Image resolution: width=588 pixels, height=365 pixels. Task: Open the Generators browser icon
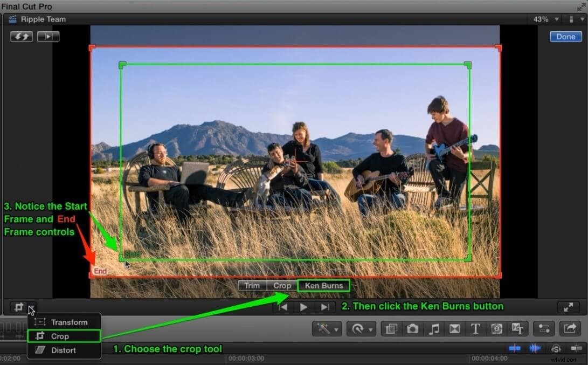click(497, 328)
